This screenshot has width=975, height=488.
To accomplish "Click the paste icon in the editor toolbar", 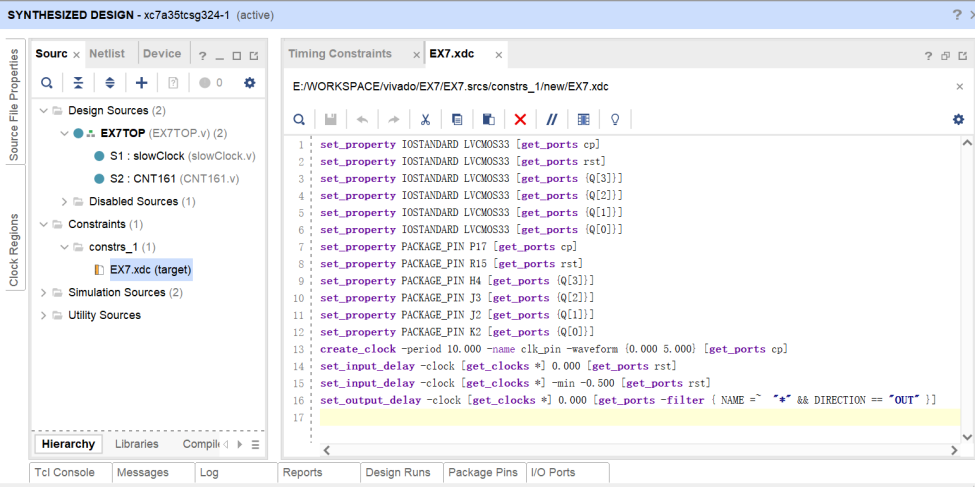I will tap(488, 119).
